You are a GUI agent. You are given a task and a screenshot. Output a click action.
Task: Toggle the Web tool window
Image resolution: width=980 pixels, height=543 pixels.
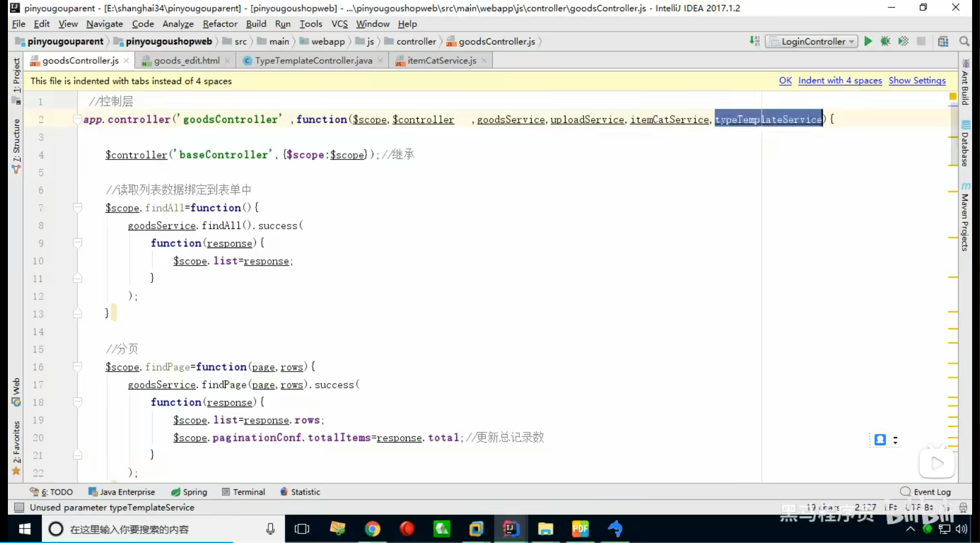click(x=16, y=392)
